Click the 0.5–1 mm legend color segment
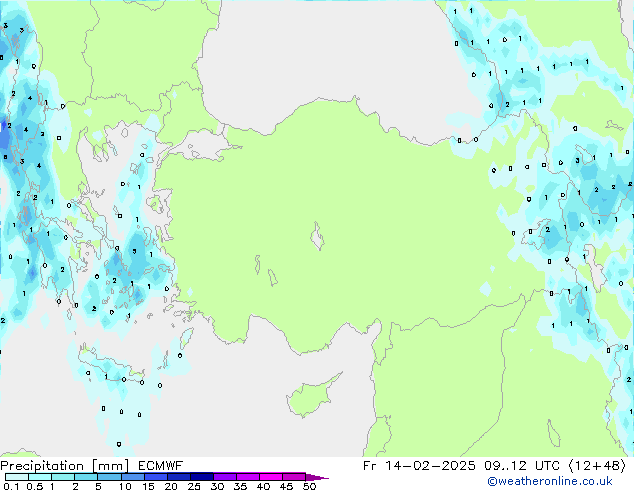This screenshot has width=634, height=490. 40,477
